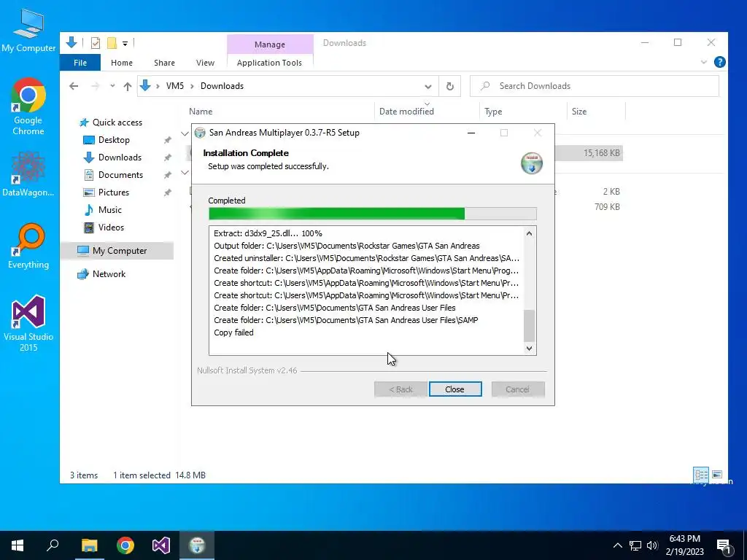The width and height of the screenshot is (747, 560).
Task: Switch to large icons view layout
Action: click(716, 474)
